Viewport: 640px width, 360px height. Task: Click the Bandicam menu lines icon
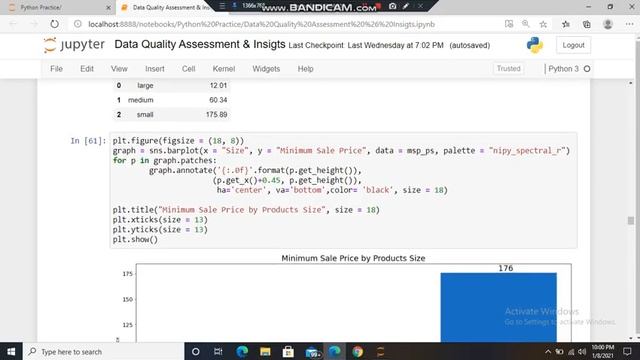tap(222, 6)
